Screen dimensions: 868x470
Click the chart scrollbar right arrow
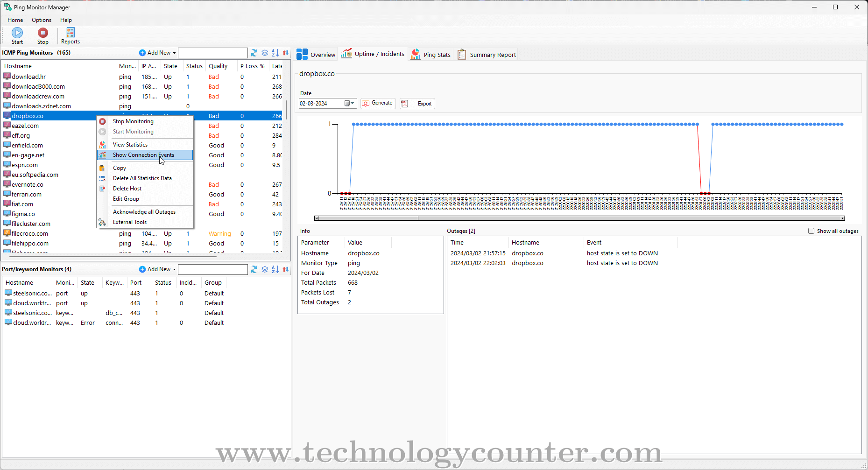(x=842, y=218)
